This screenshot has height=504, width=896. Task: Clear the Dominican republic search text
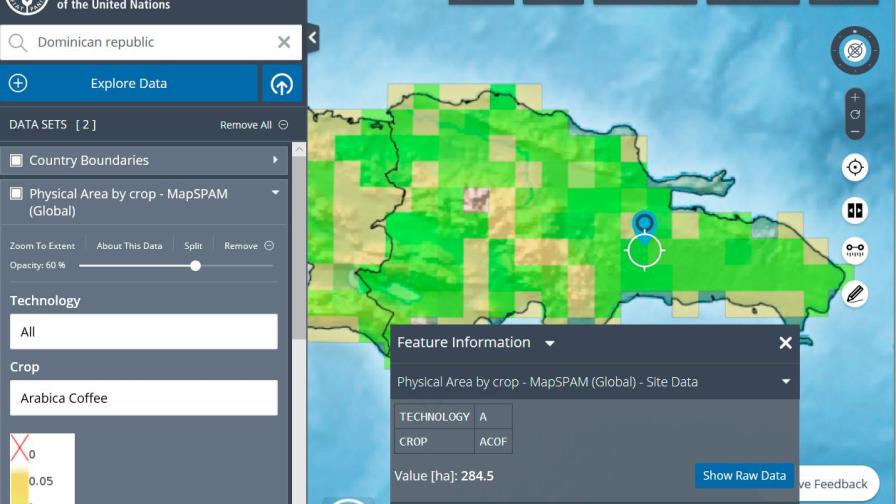pos(284,42)
